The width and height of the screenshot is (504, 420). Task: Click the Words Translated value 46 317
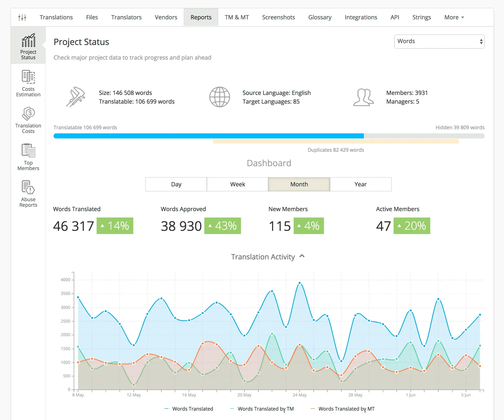74,226
